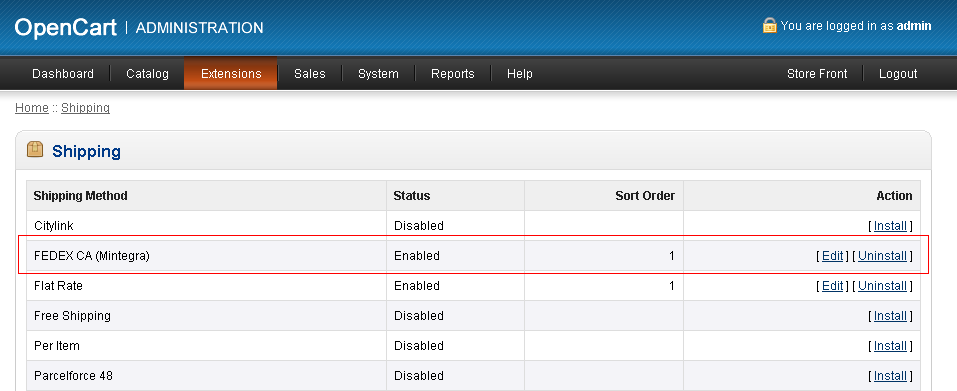Click the admin username text
Screen dimensions: 957x391
tap(914, 26)
